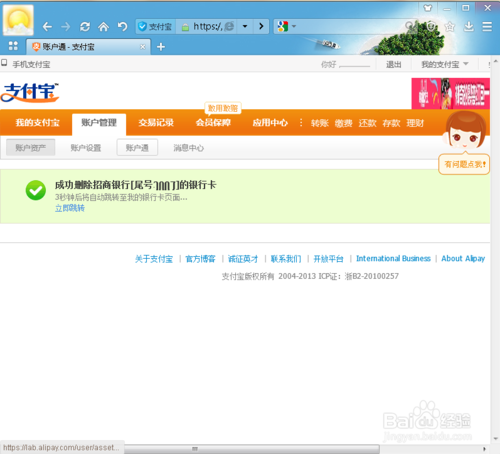The image size is (500, 454).
Task: Restore closed tab with the undo icon
Action: pos(122,26)
